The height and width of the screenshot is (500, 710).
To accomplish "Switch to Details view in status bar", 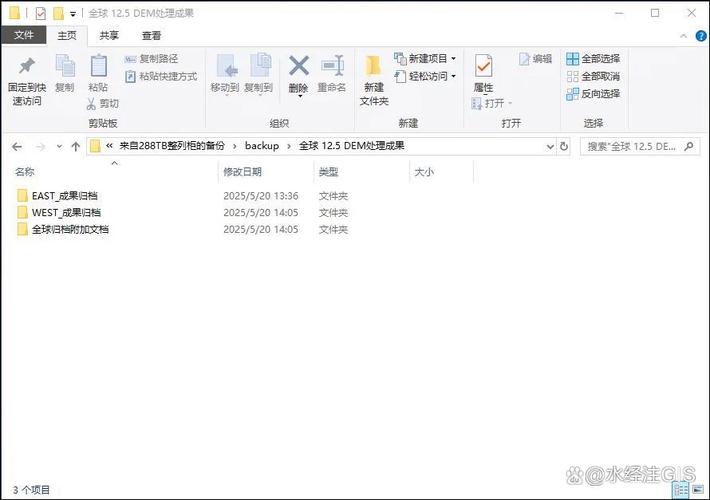I will click(x=681, y=490).
